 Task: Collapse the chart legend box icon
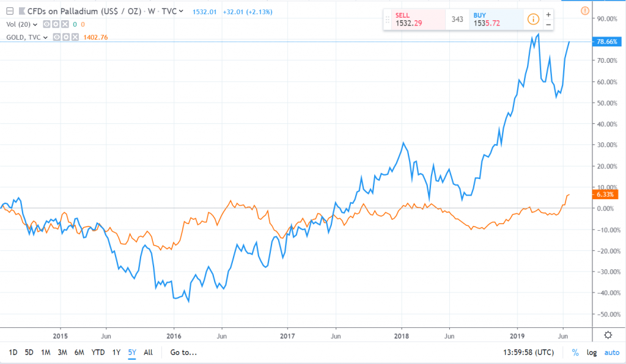[x=9, y=11]
